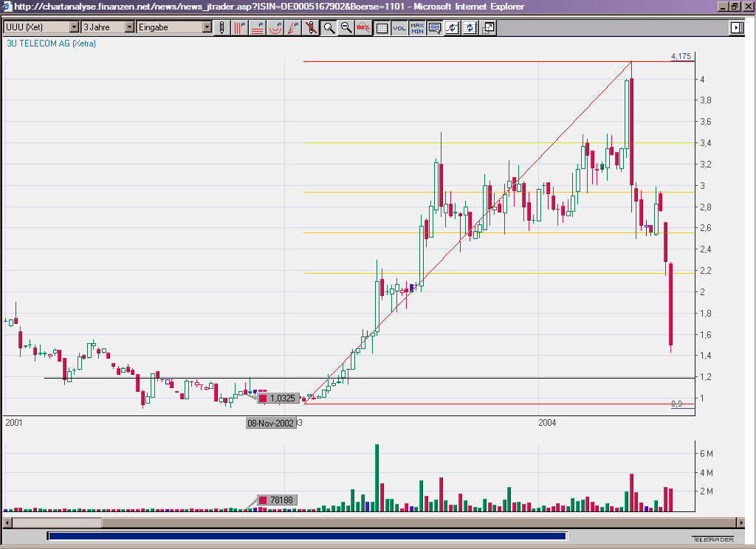Click the zoom in magnifier

click(x=329, y=27)
